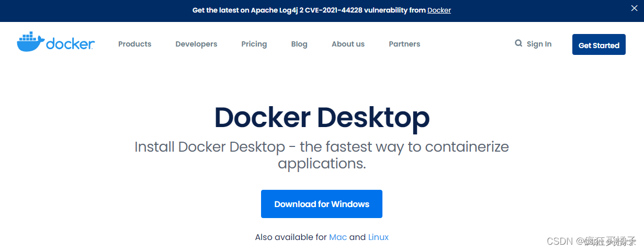Open the Docker link in banner

[x=439, y=10]
